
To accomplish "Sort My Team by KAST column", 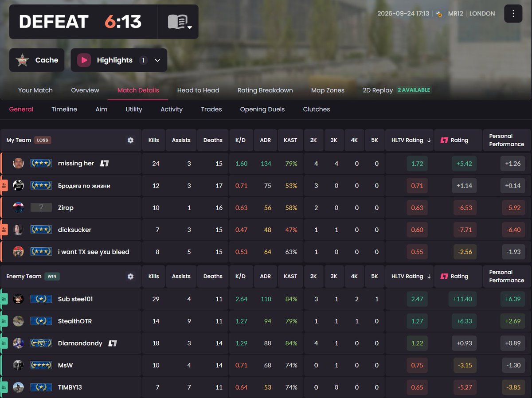I will (x=290, y=140).
